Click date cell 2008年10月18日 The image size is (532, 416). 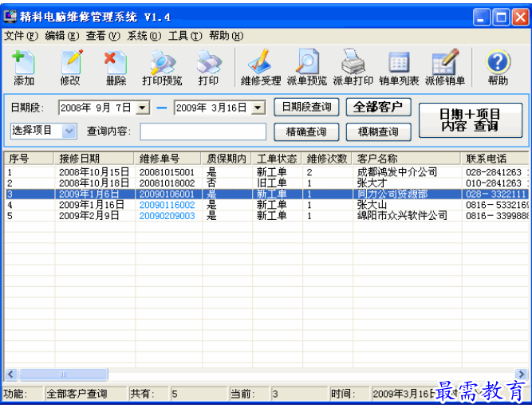pos(93,183)
